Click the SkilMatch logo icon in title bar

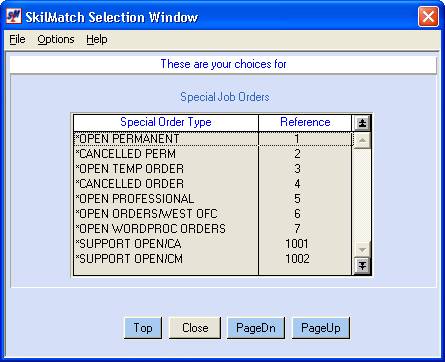(x=14, y=16)
